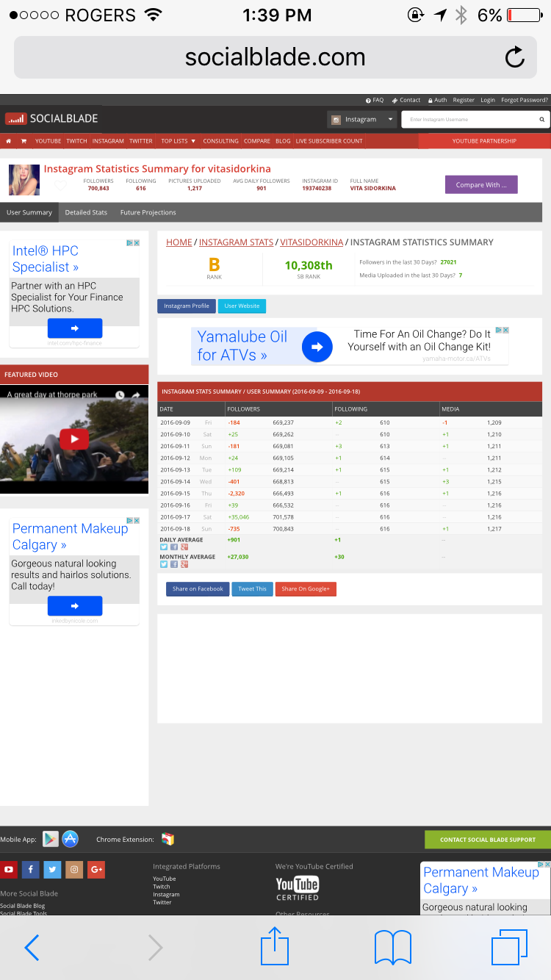
Task: Open TWITCH in the navigation bar
Action: [x=76, y=141]
